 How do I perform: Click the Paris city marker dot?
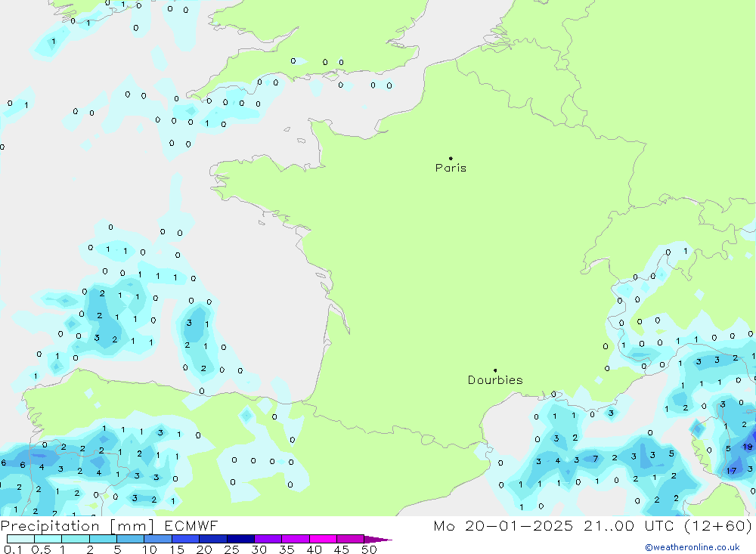tap(451, 159)
